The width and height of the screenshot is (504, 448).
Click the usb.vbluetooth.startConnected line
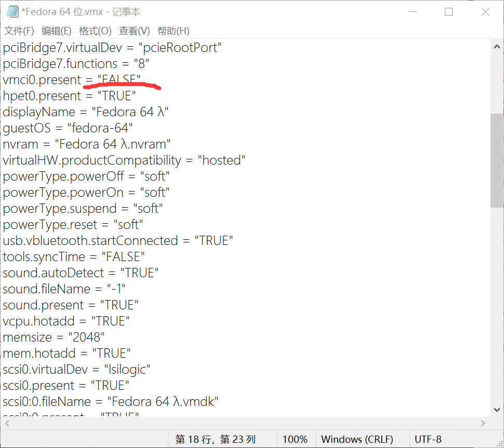click(117, 240)
